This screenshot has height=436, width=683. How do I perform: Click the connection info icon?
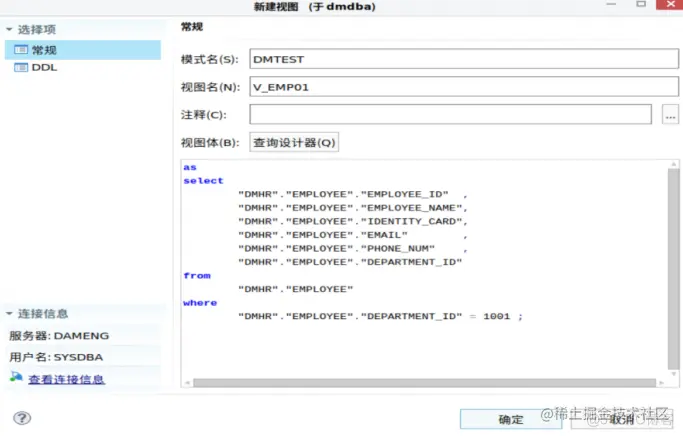click(16, 377)
